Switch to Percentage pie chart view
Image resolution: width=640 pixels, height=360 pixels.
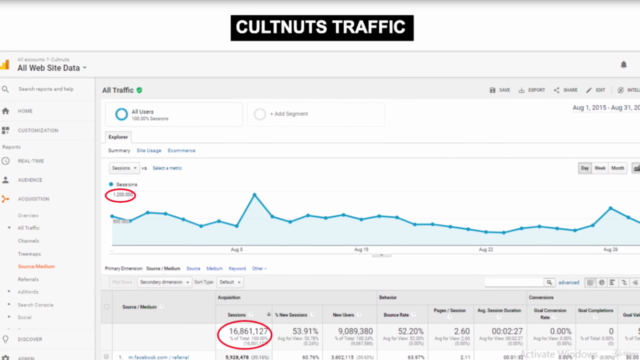coord(602,282)
